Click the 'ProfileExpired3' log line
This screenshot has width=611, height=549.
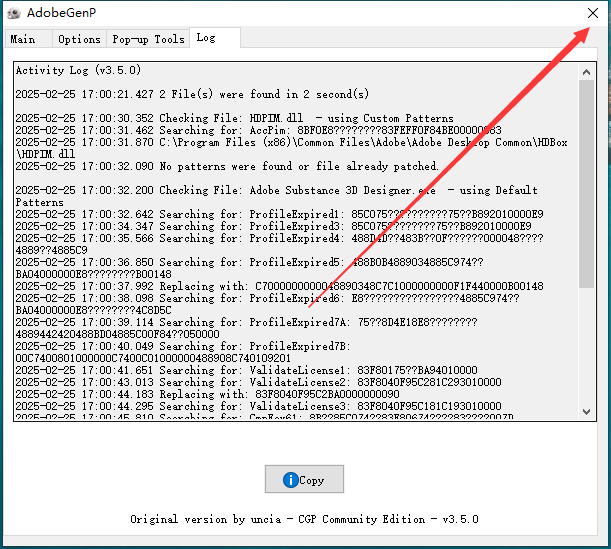point(274,226)
